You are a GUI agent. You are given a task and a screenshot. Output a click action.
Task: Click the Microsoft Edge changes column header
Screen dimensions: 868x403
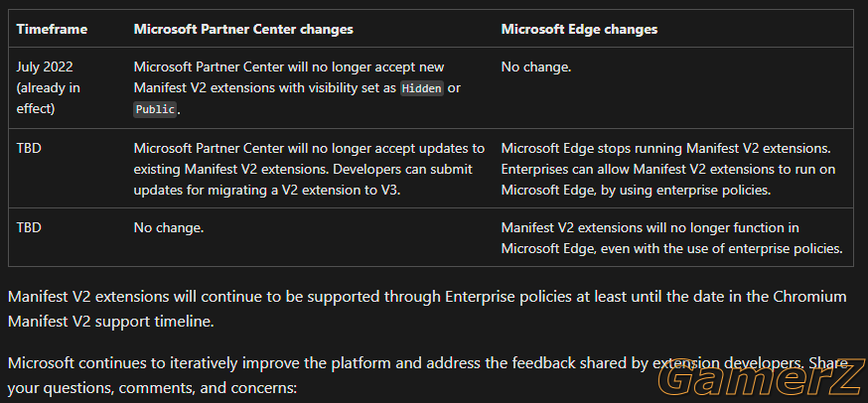(x=579, y=30)
